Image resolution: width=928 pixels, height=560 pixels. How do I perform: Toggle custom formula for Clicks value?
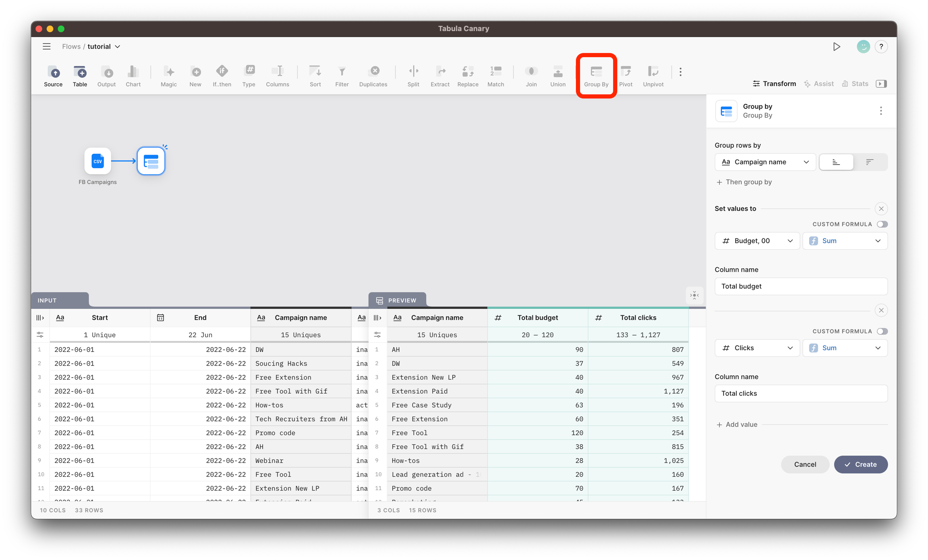click(x=882, y=331)
